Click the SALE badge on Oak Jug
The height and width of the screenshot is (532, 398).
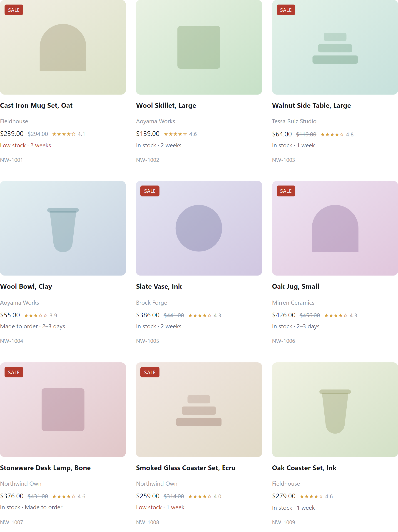[x=286, y=191]
